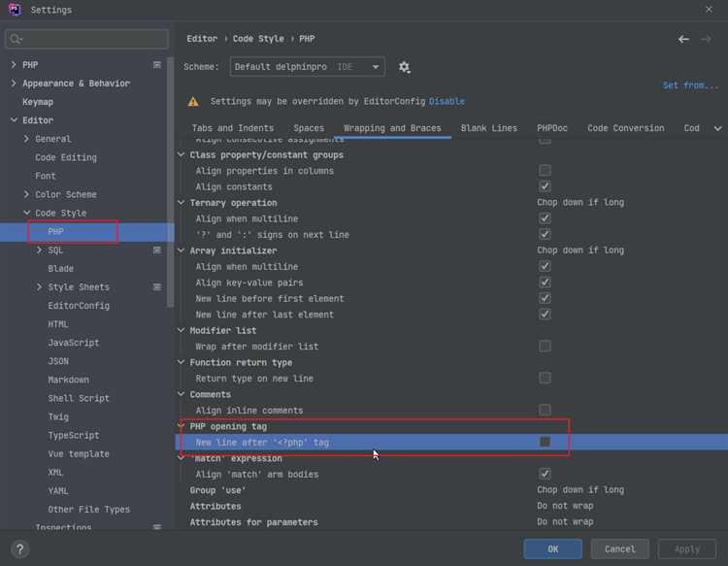
Task: Toggle Align 'match' arm bodies checkbox
Action: pos(545,474)
